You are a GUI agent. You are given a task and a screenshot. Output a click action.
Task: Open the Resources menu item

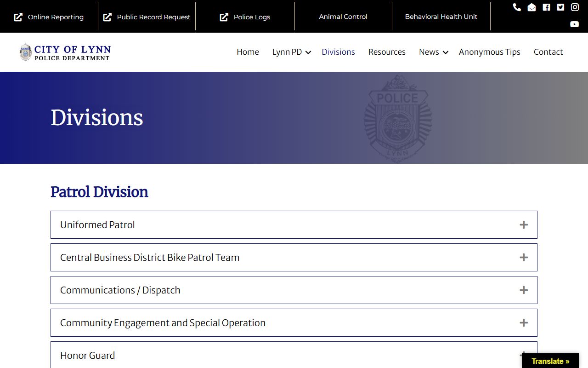click(387, 52)
